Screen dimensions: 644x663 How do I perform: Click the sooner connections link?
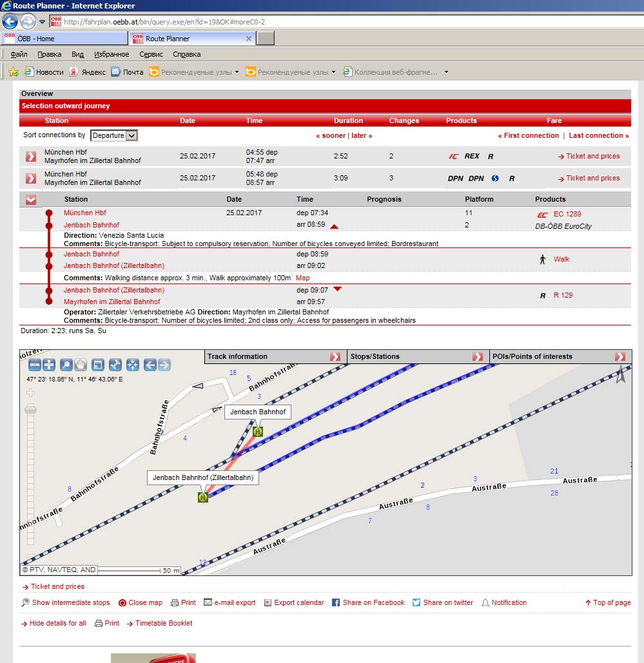(x=331, y=135)
